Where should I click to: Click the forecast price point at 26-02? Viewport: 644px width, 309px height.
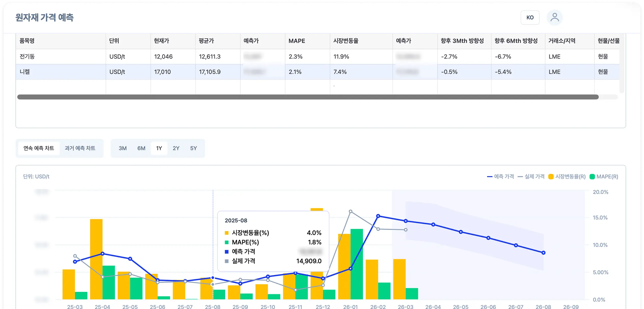pos(378,216)
